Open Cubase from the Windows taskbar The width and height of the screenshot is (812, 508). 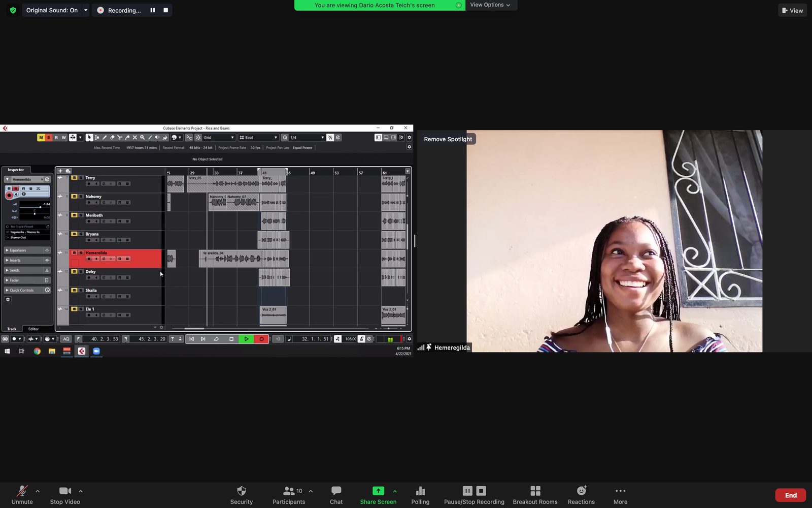coord(81,351)
